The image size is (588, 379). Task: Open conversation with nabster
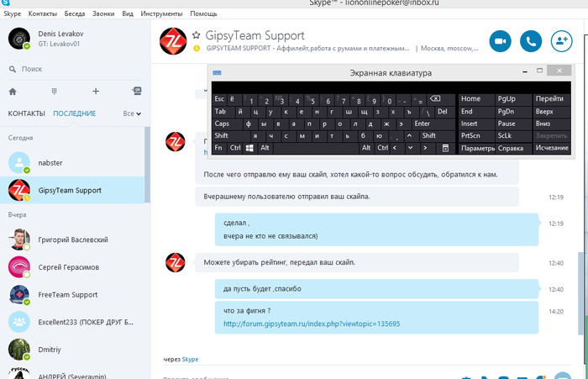point(72,162)
